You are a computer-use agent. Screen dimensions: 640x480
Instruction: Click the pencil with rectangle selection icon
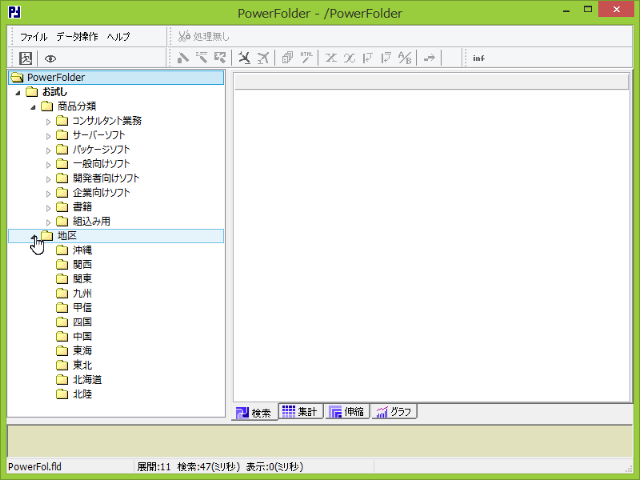tap(220, 58)
